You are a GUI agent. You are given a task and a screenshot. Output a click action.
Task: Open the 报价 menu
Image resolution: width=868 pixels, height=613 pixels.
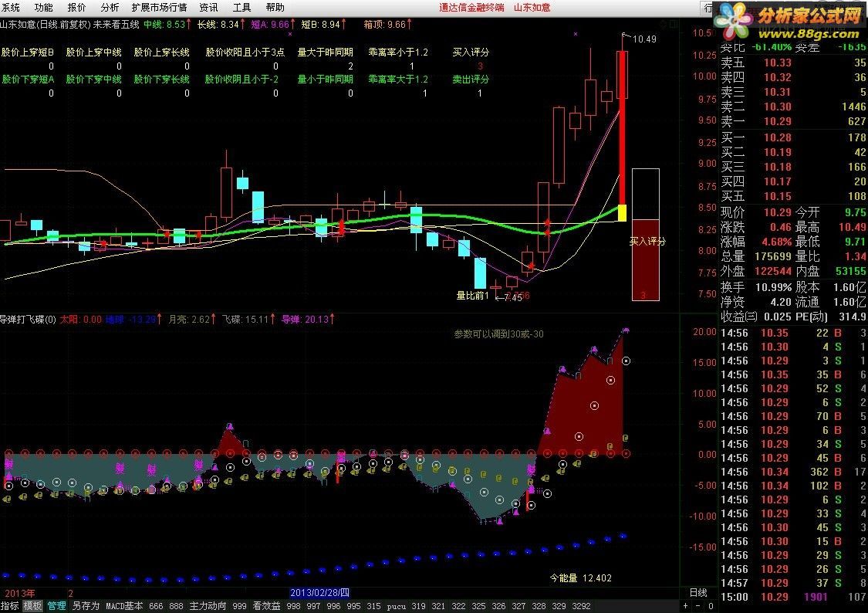(76, 7)
